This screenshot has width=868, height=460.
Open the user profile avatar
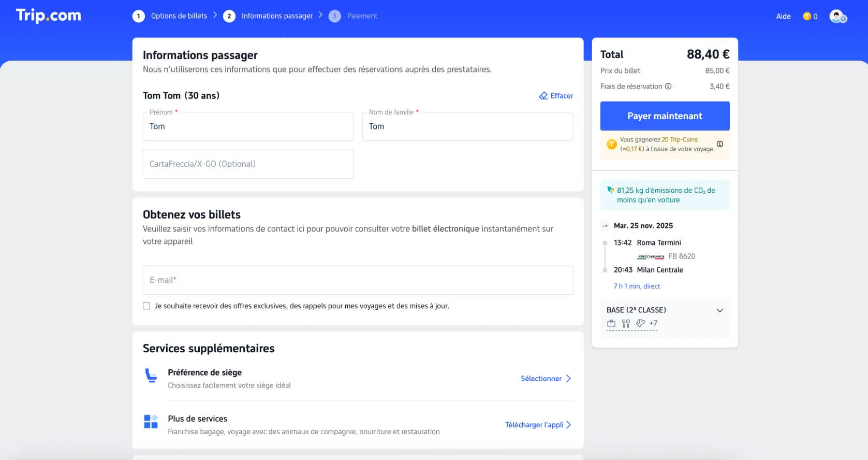point(837,17)
